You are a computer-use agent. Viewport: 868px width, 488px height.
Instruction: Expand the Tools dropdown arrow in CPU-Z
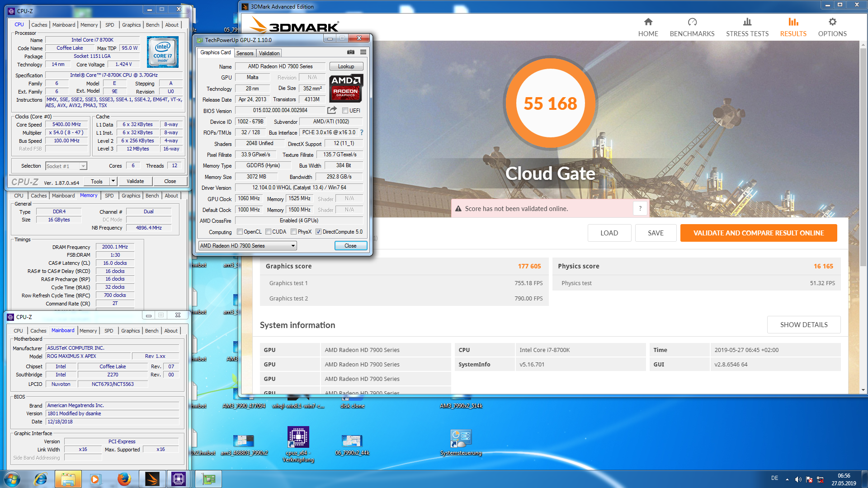[x=113, y=181]
